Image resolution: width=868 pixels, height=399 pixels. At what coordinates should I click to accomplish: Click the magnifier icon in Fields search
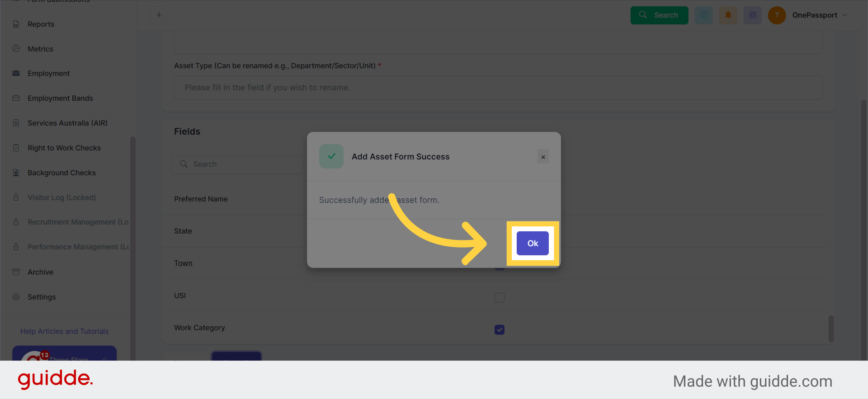(x=184, y=164)
